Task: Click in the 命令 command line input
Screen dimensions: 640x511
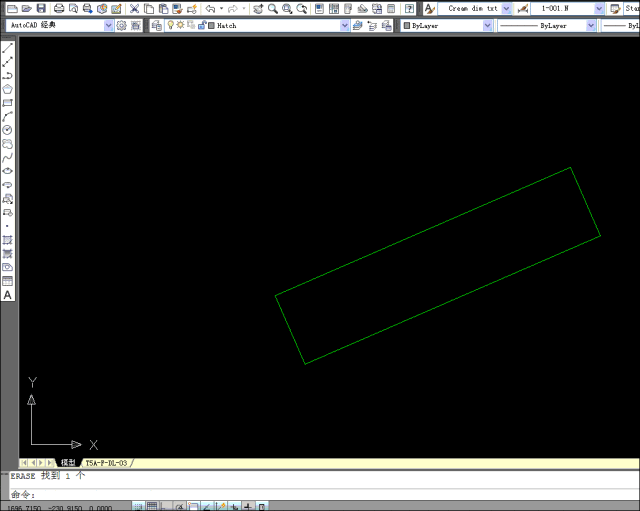Action: coord(300,493)
